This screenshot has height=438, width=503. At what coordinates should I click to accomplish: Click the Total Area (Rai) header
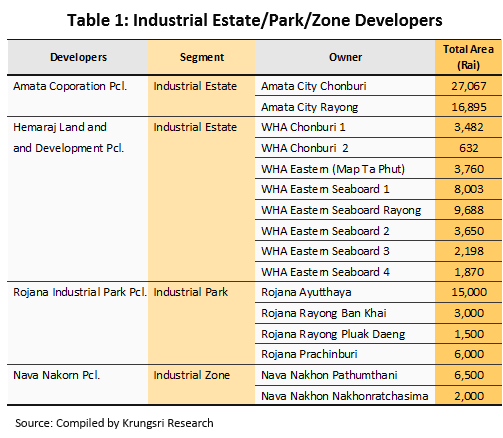pyautogui.click(x=468, y=57)
